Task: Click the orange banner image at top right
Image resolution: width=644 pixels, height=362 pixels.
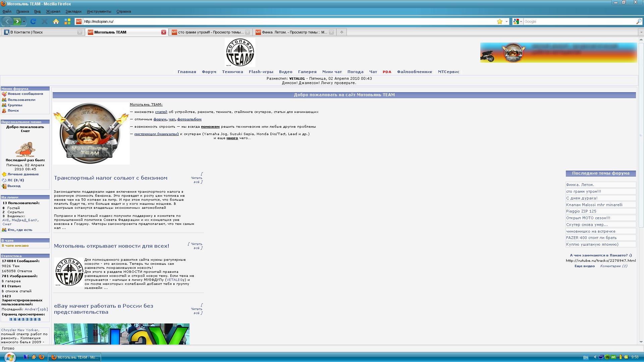Action: point(558,53)
